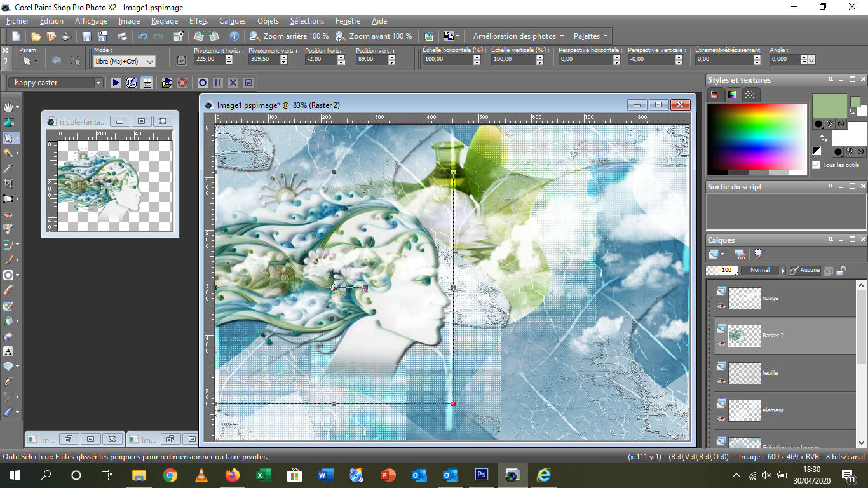Stop the script with the red X
868x488 pixels.
click(182, 83)
